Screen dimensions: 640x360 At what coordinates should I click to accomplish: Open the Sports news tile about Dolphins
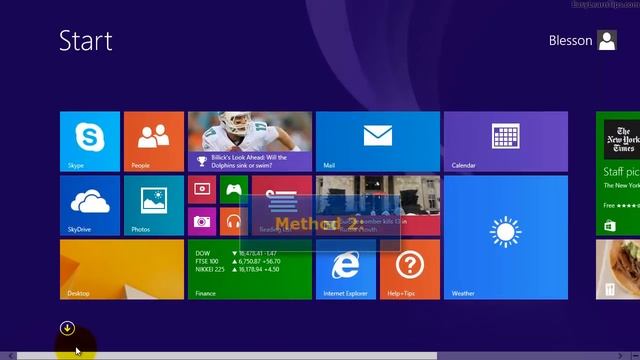[x=250, y=141]
